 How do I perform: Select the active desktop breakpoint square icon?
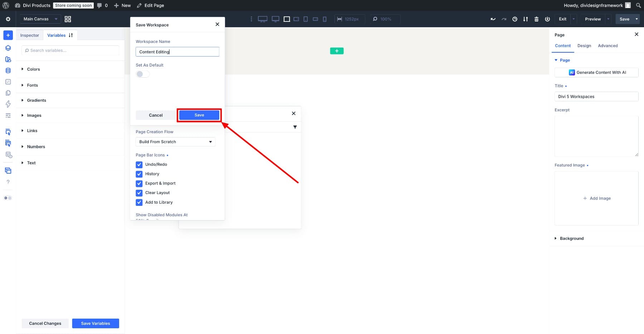point(287,19)
